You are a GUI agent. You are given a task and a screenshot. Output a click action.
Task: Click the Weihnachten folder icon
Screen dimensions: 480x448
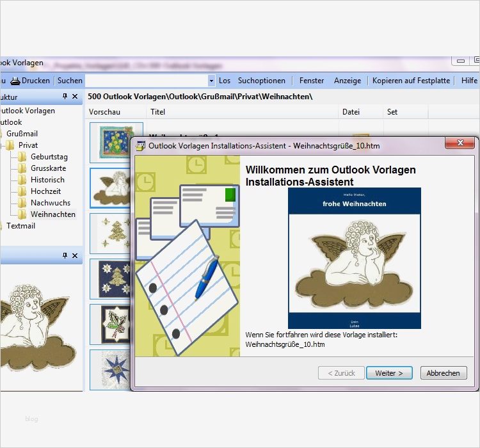coord(22,214)
